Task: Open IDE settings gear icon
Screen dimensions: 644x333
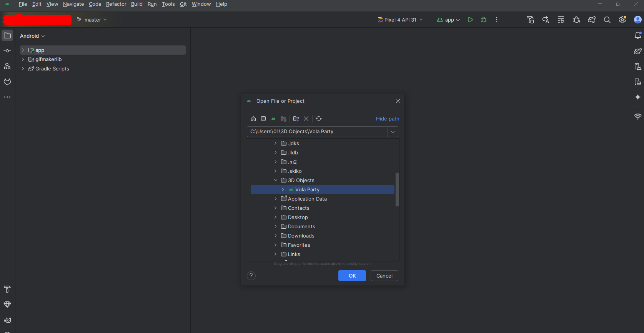Action: pos(622,20)
